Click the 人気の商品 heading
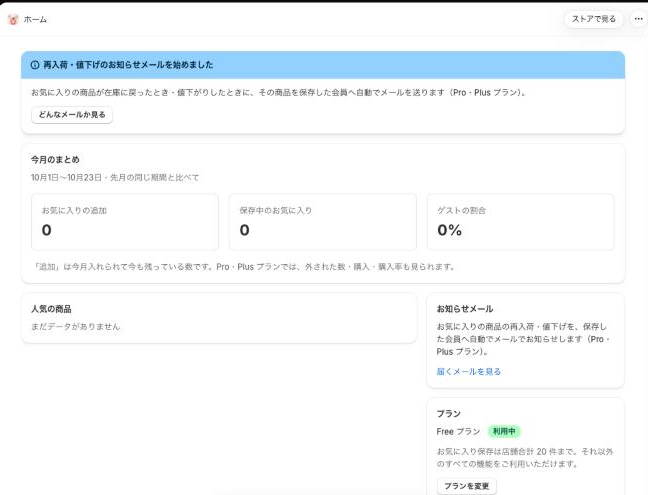This screenshot has height=495, width=648. coord(51,309)
